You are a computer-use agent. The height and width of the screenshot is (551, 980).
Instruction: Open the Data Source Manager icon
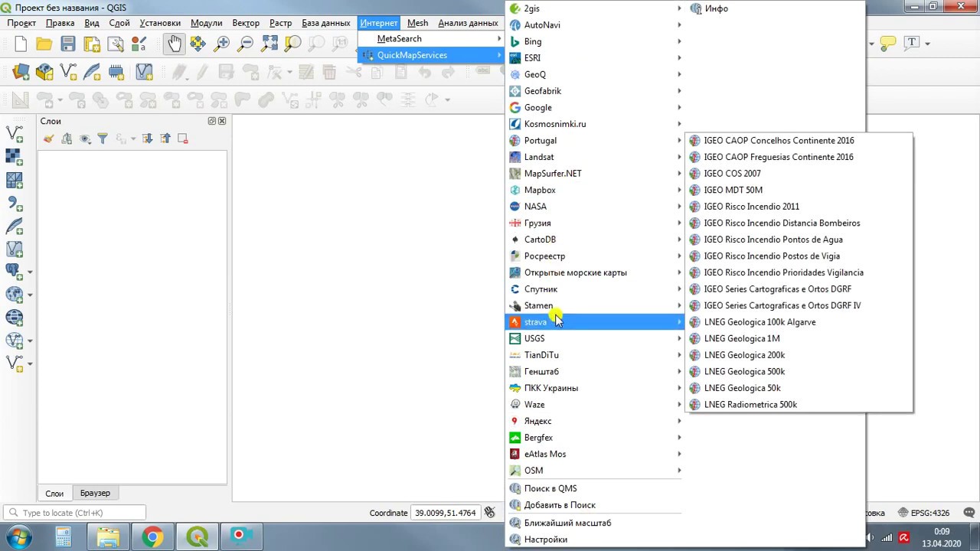[21, 72]
